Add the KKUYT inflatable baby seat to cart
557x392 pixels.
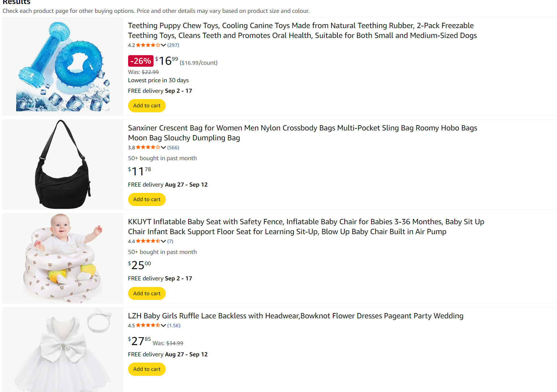click(x=147, y=294)
